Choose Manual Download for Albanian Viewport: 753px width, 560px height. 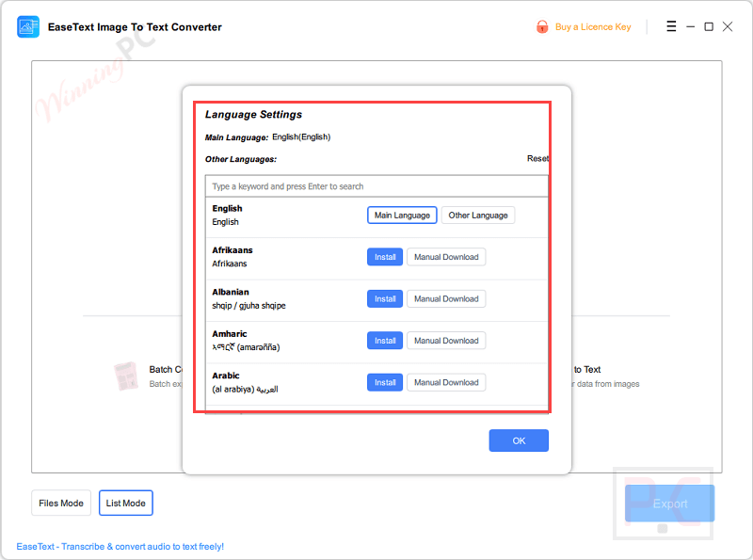click(x=446, y=298)
